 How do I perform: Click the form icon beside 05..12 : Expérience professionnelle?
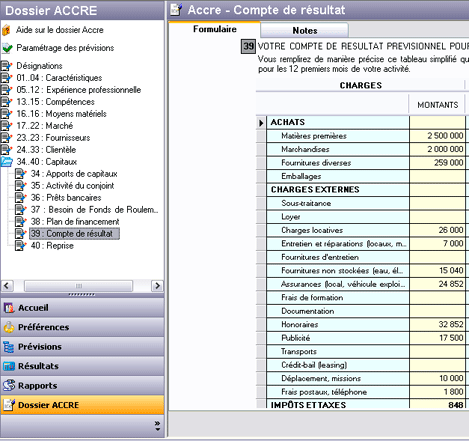tap(6, 90)
